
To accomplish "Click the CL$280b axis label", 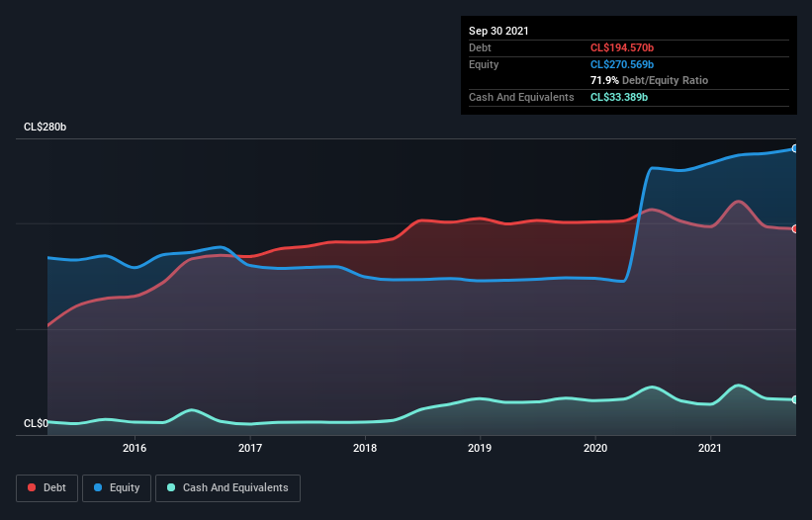I will coord(45,128).
